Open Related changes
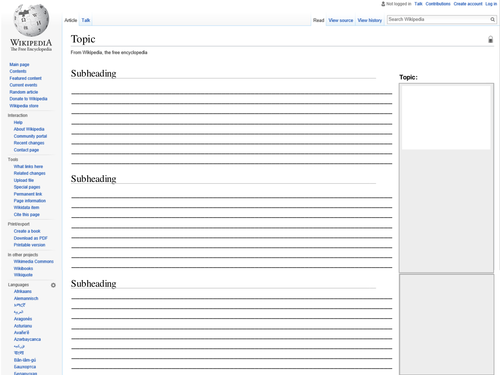500x375 pixels. [29, 173]
